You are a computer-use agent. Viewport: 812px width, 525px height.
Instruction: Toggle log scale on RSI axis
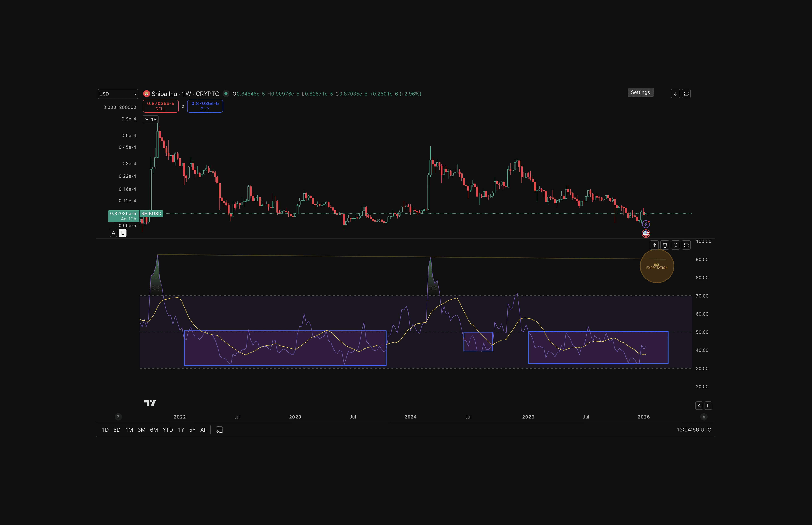tap(708, 406)
